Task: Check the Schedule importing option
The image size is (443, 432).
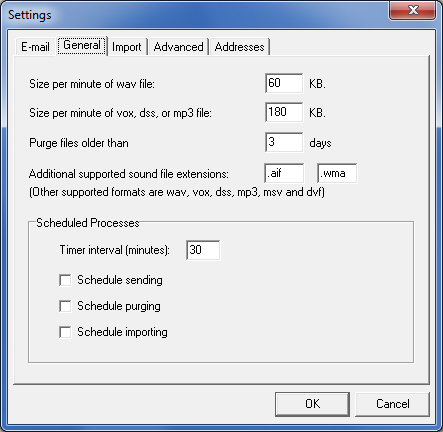Action: point(65,332)
